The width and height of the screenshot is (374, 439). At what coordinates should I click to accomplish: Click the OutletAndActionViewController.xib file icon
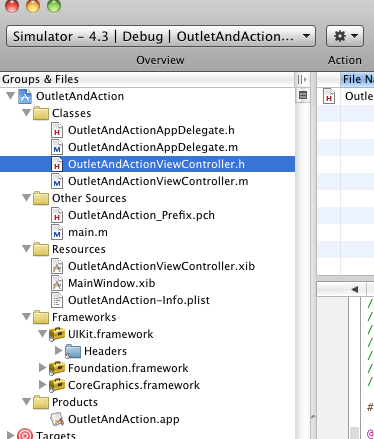click(57, 266)
